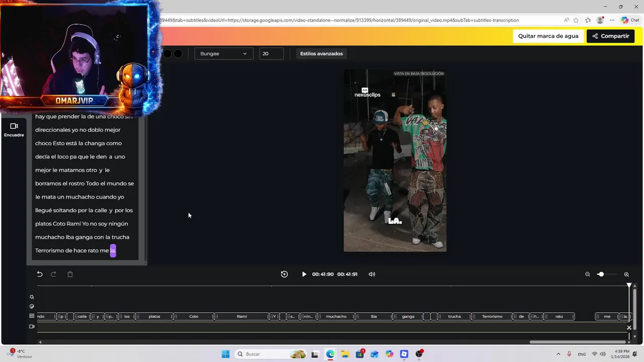Select the 'Terrorismo' subtitle clip on timeline
644x362 pixels.
(x=492, y=316)
